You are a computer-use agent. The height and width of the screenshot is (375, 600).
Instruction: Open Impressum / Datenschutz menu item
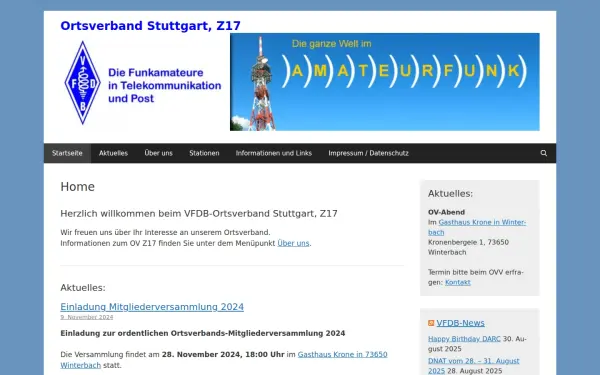click(368, 153)
